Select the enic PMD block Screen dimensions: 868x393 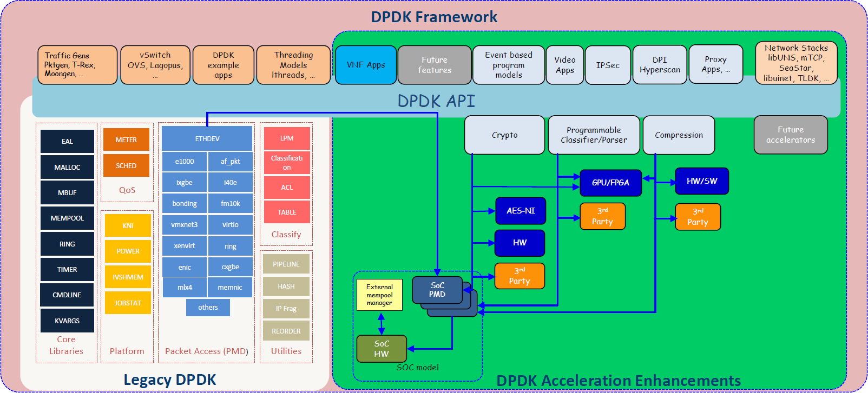tap(185, 267)
